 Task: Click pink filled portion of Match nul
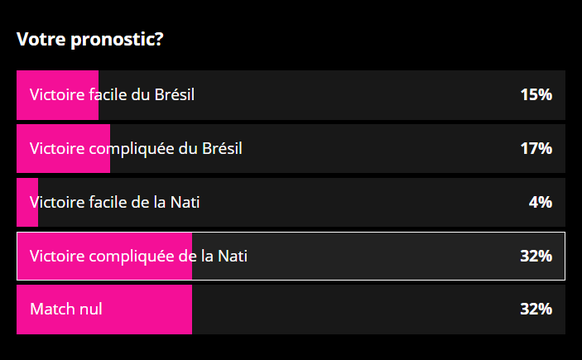104,310
